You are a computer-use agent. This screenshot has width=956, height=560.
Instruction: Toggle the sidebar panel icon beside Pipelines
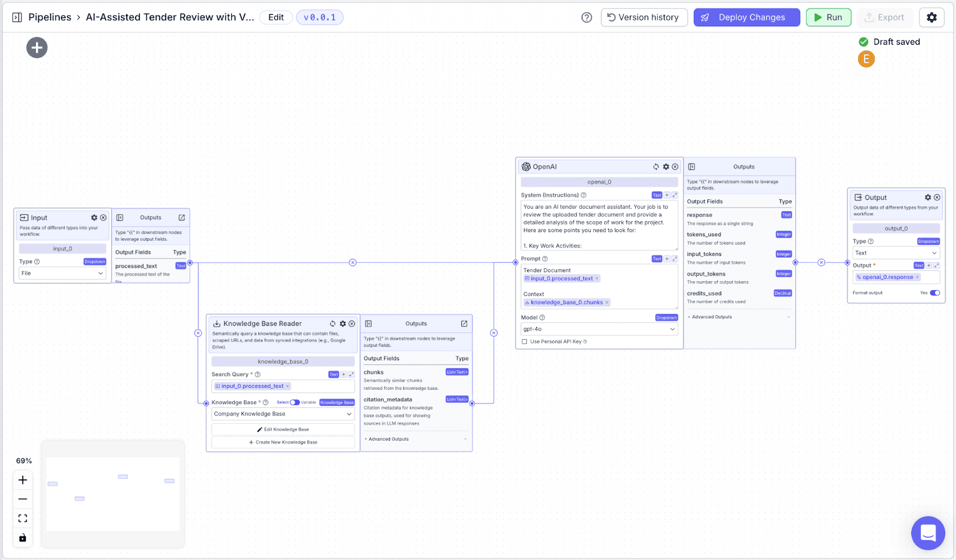pos(17,17)
